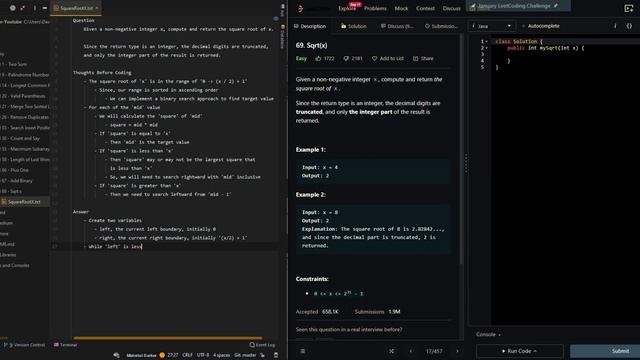Click the Run Code button
Image resolution: width=640 pixels, height=360 pixels.
point(519,351)
